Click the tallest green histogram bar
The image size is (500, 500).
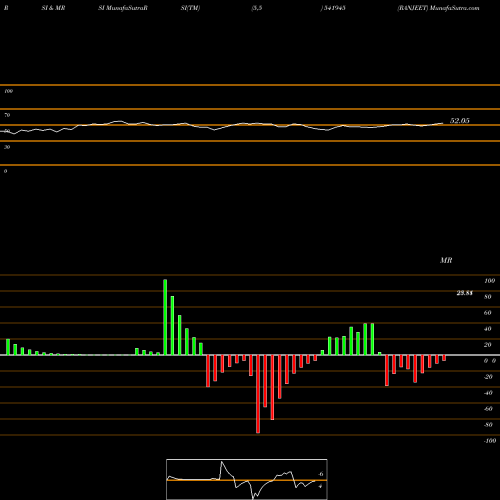165,317
